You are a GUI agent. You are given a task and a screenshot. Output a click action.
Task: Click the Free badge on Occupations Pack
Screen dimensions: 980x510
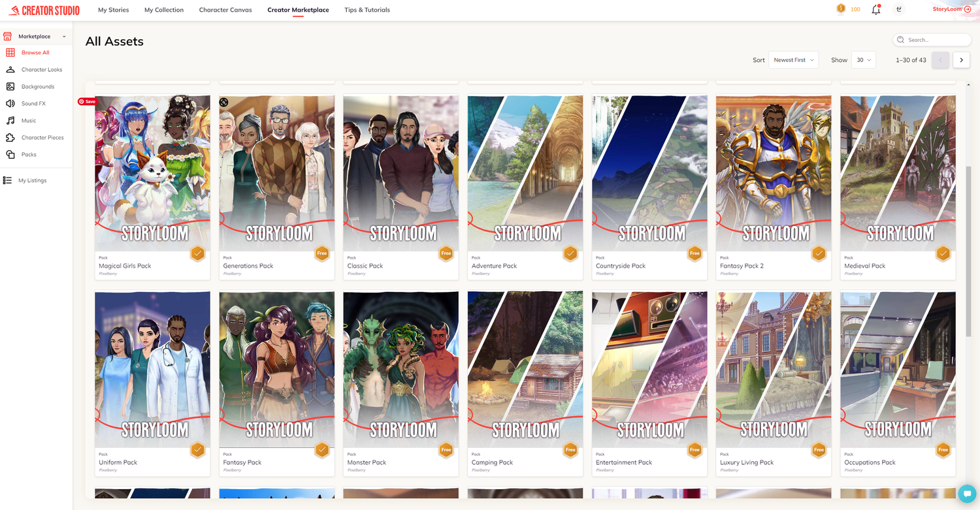(x=943, y=450)
